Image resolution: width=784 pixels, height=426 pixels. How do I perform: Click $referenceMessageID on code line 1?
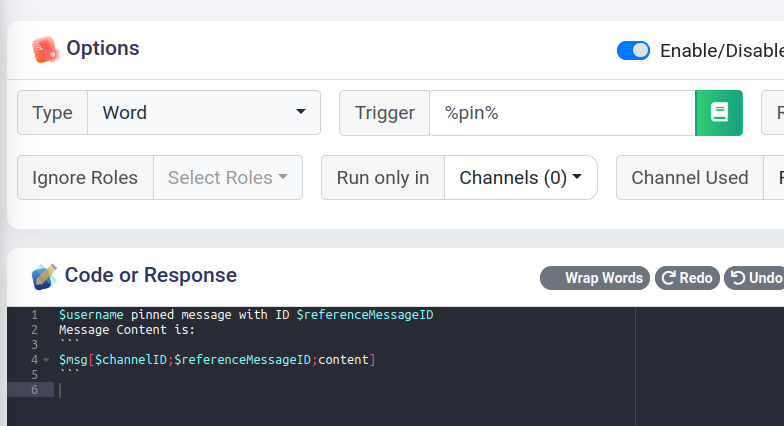tap(365, 314)
